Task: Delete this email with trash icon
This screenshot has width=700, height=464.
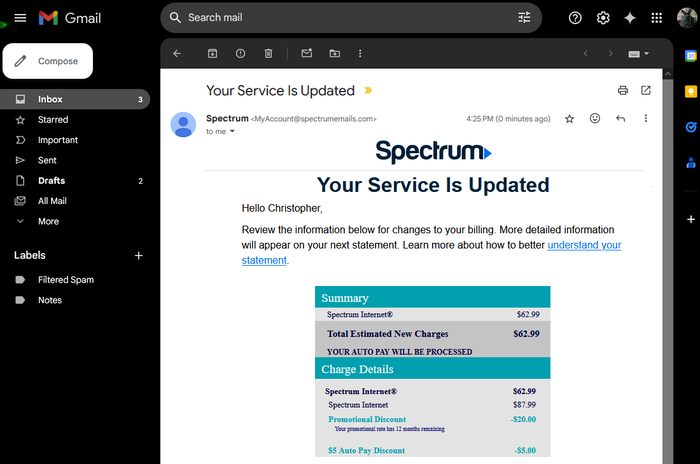Action: point(268,54)
